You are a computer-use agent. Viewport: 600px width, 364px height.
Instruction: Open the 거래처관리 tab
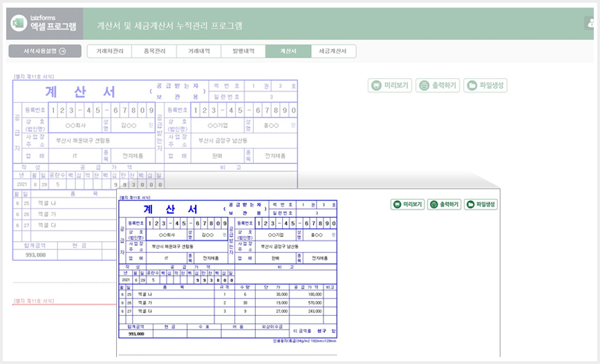coord(109,51)
